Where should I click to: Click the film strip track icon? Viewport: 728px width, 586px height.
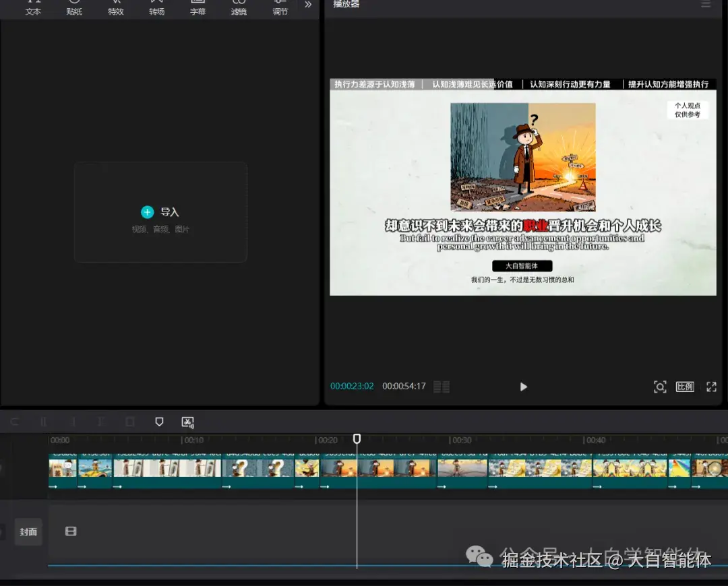tap(71, 531)
